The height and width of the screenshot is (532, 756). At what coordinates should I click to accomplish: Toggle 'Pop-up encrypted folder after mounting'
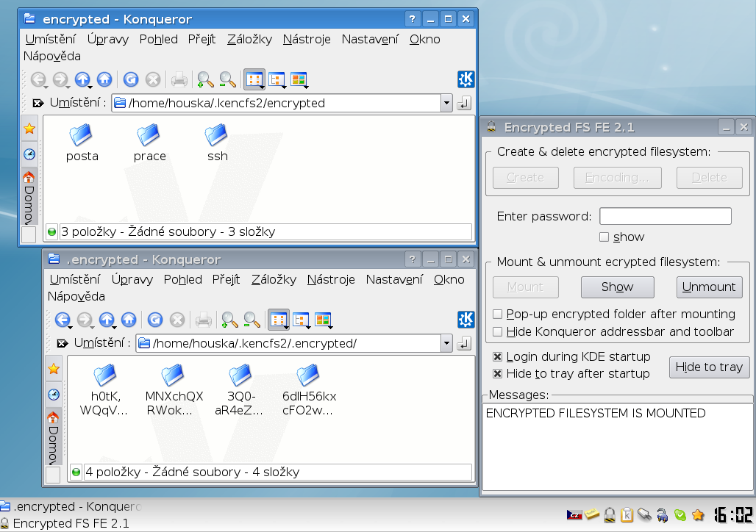(498, 314)
